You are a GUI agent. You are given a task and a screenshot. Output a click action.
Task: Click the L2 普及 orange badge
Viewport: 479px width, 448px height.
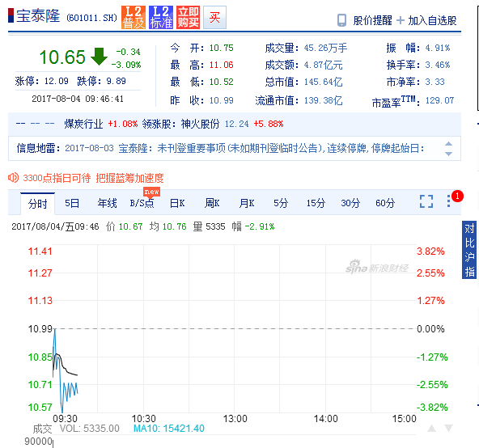(x=134, y=17)
